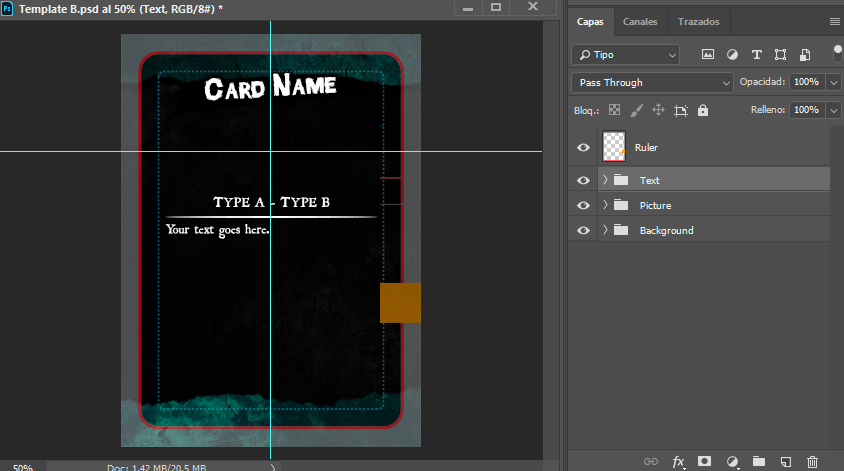Open the Opacidad slider dropdown arrow

point(834,82)
